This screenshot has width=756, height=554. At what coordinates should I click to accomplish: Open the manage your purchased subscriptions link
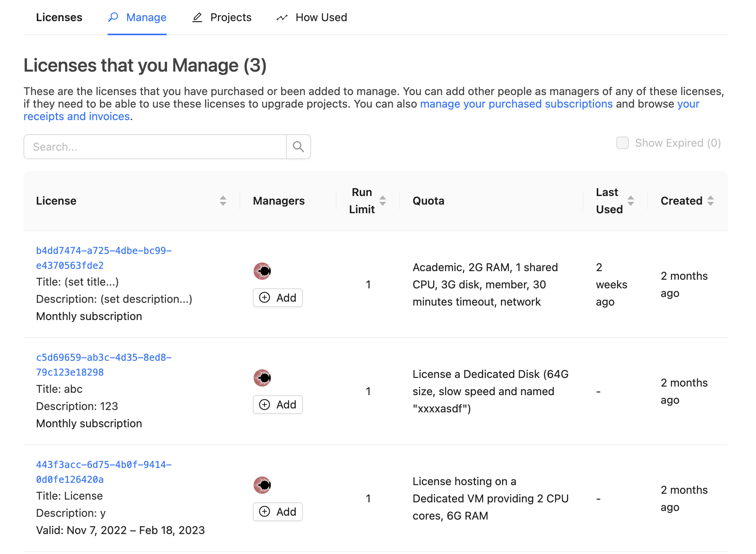click(x=516, y=104)
